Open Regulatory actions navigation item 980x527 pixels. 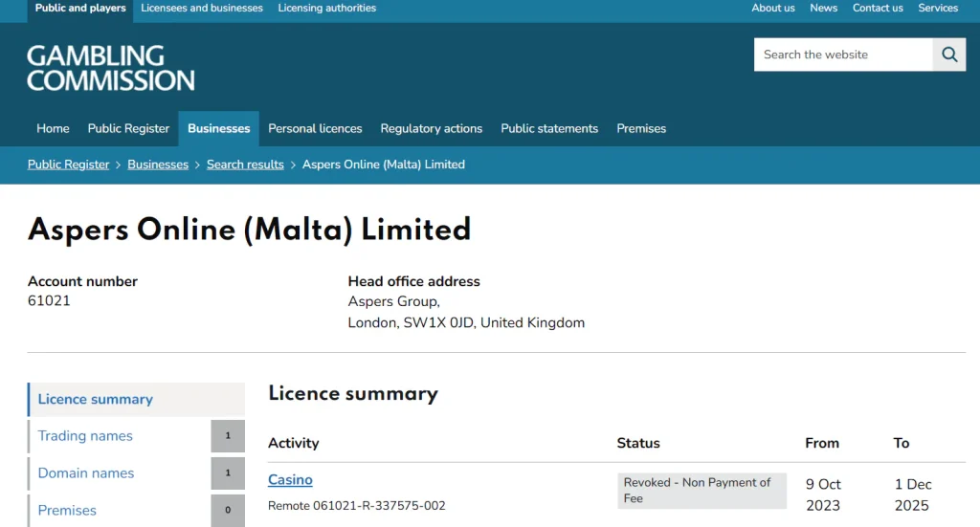click(432, 128)
